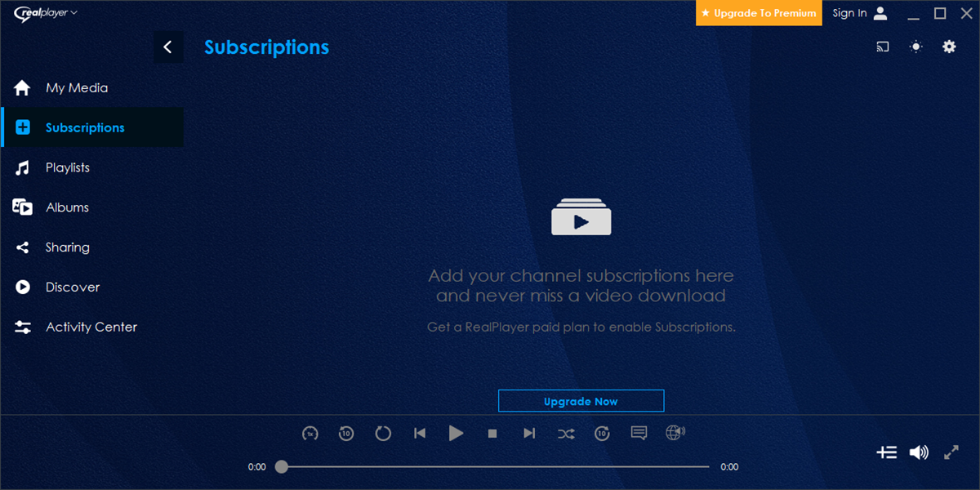
Task: Click the Cast to device icon
Action: click(882, 47)
